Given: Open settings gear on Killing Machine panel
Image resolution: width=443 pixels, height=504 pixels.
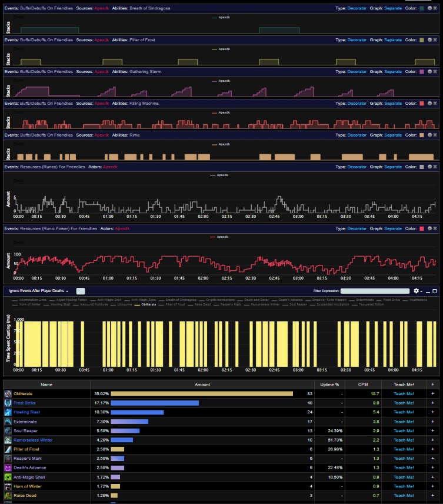Looking at the screenshot, I should 429,103.
